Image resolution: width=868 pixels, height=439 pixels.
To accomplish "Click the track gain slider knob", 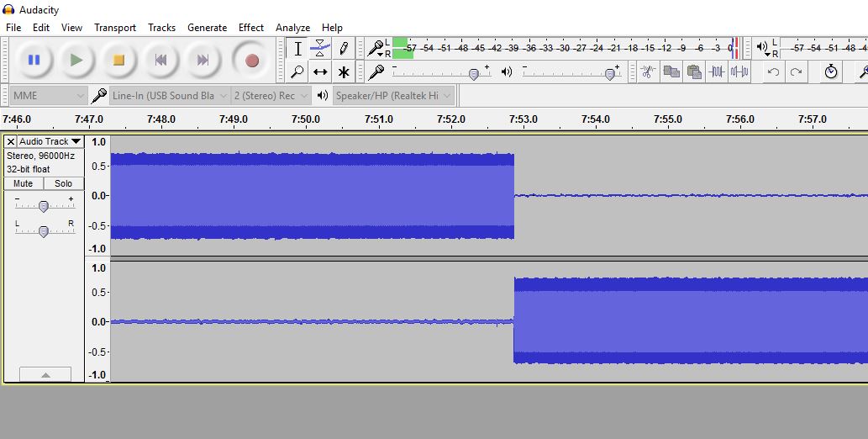I will coord(44,206).
